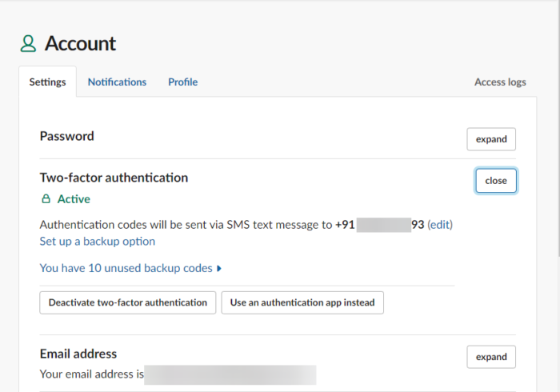Click the Email address heading
The height and width of the screenshot is (392, 560).
78,354
